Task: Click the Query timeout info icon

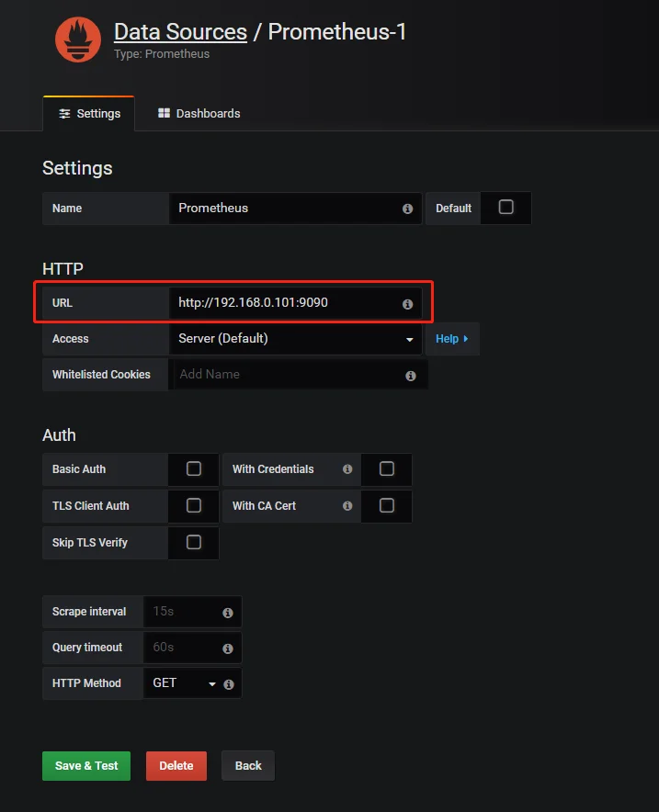Action: click(227, 648)
